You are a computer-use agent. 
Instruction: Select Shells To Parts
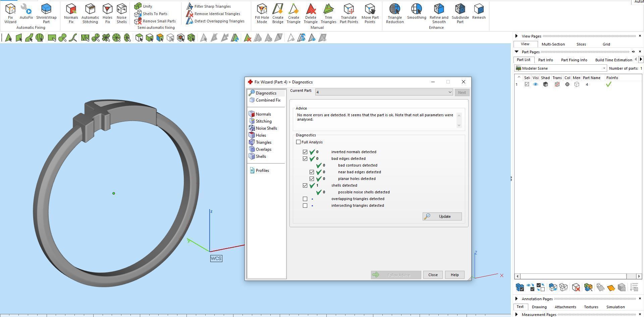[151, 14]
